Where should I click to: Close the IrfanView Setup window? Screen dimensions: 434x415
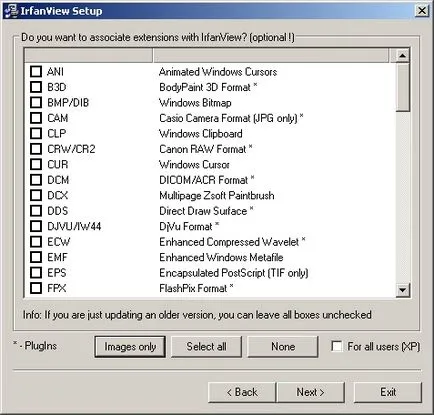coord(422,11)
